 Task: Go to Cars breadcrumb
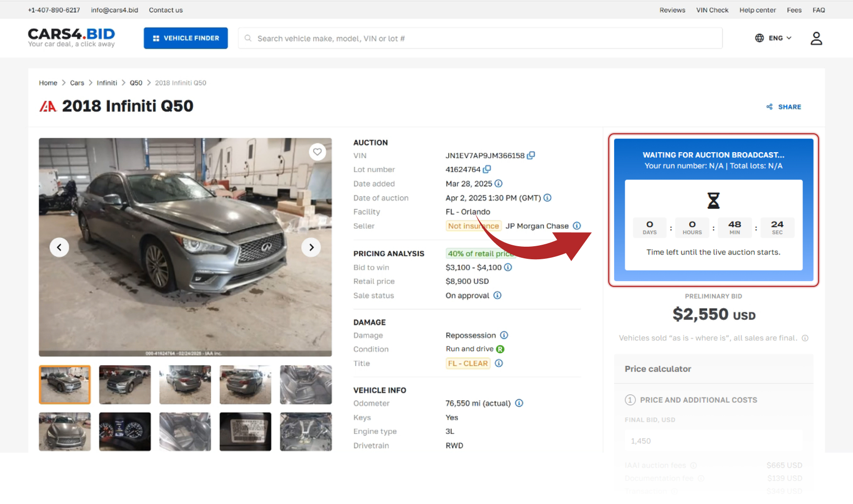77,83
